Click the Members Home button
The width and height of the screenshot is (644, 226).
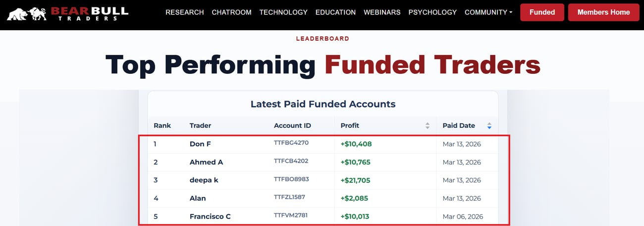pyautogui.click(x=603, y=12)
